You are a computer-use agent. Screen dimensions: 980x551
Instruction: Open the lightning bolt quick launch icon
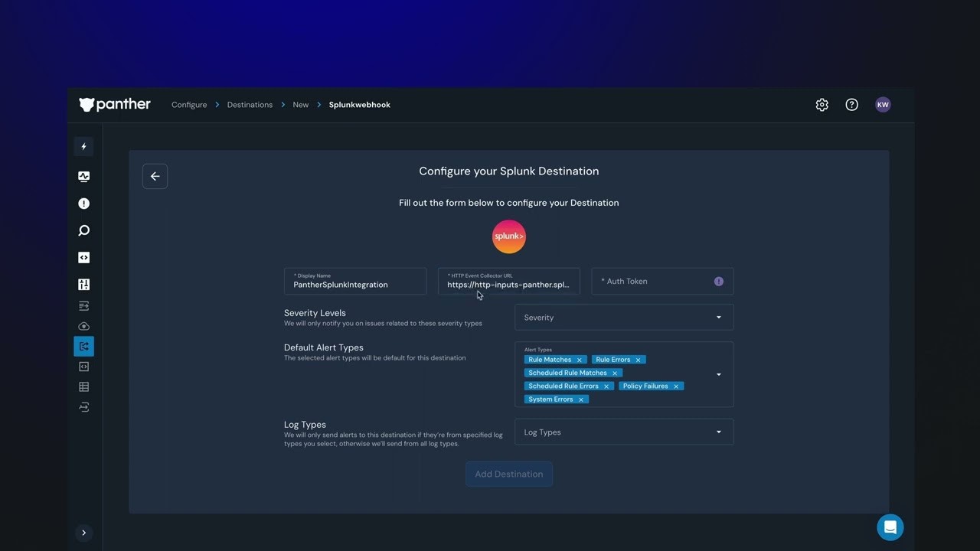coord(84,146)
